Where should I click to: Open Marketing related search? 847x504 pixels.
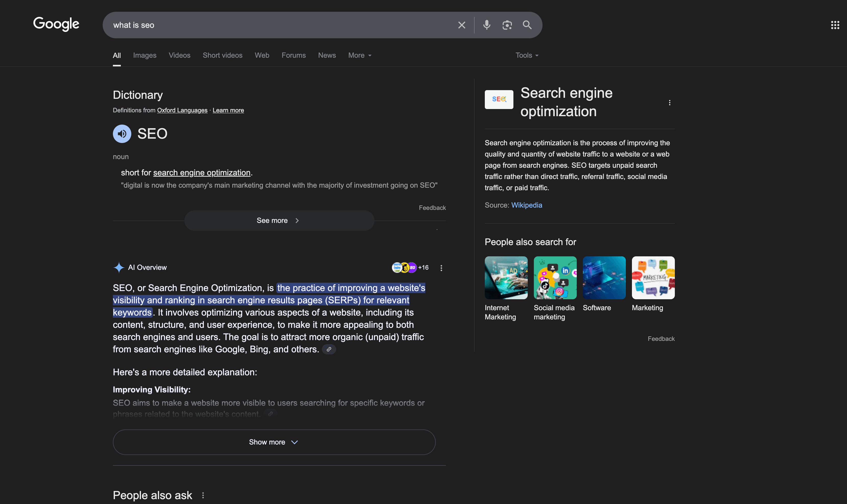click(653, 284)
